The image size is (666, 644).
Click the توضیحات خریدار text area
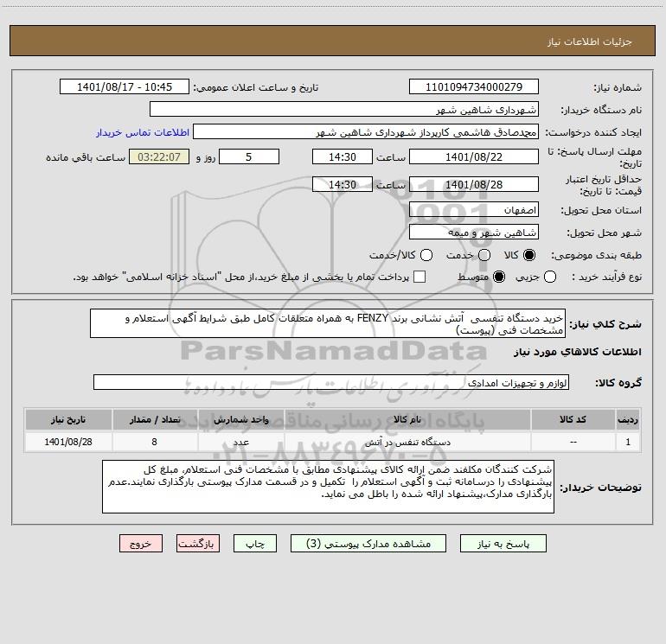click(329, 487)
